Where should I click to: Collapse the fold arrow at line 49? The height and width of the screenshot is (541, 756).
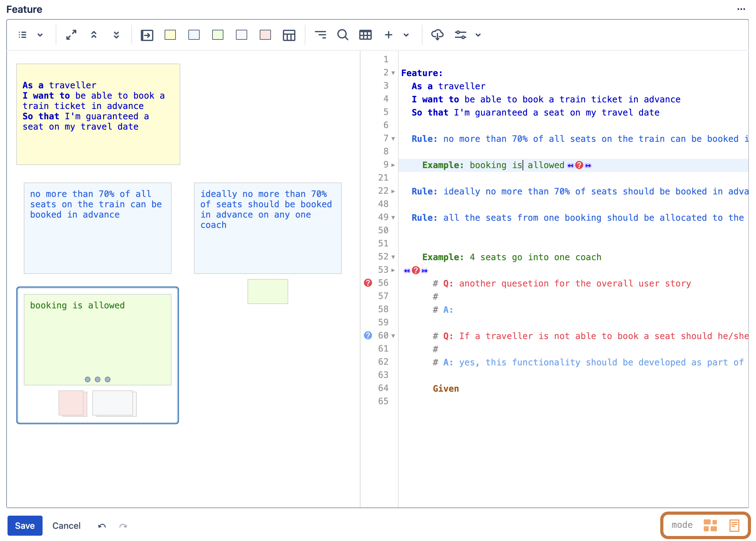point(393,218)
